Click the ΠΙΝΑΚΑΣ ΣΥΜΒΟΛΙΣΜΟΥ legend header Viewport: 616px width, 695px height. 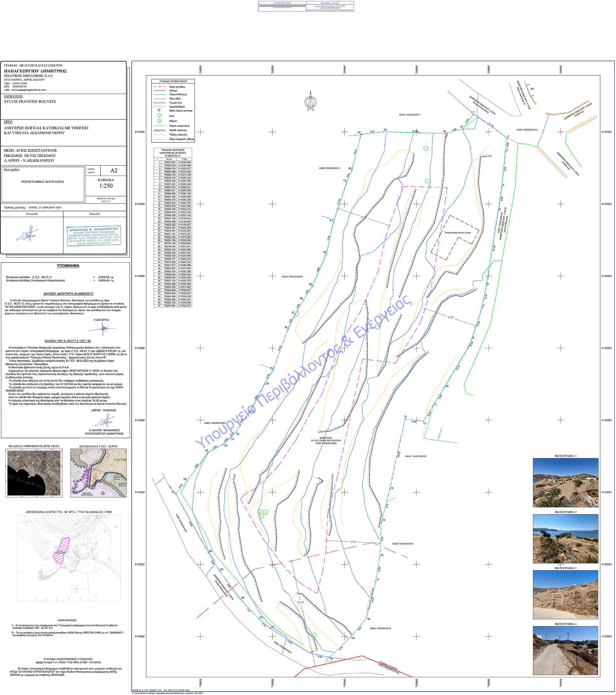(174, 81)
